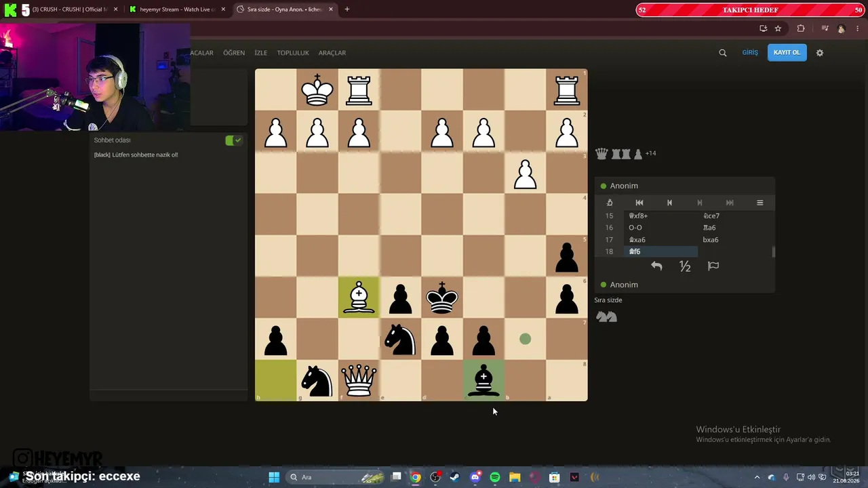Offer a draw with the ½ icon
The height and width of the screenshot is (488, 868).
[685, 266]
